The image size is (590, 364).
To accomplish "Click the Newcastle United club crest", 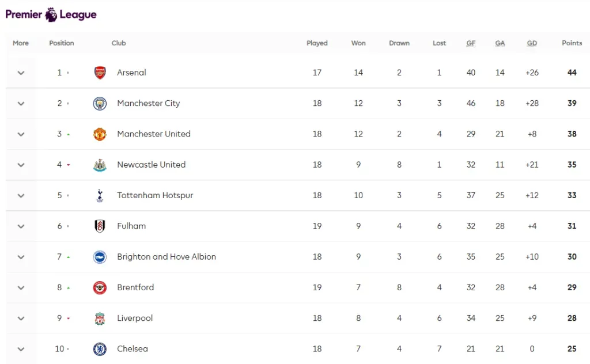I will coord(100,165).
